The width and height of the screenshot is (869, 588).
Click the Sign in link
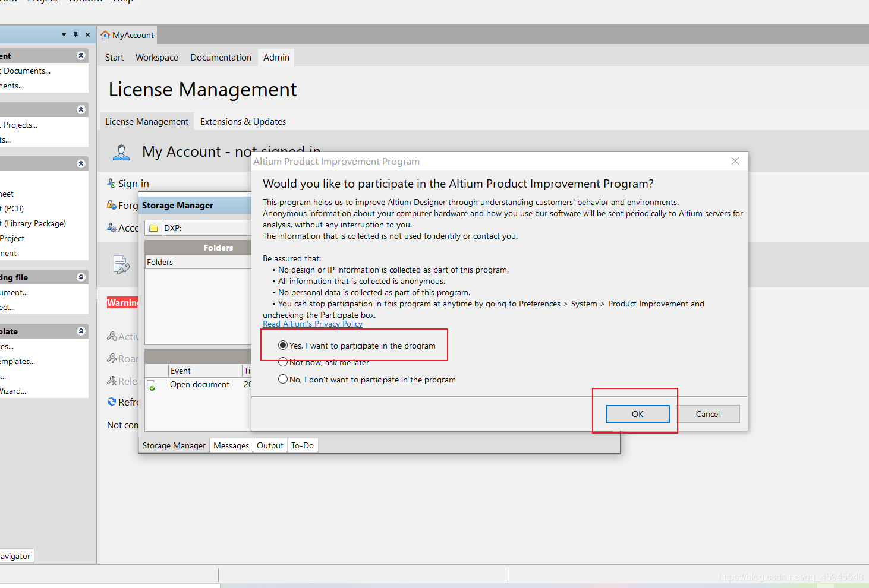click(134, 184)
